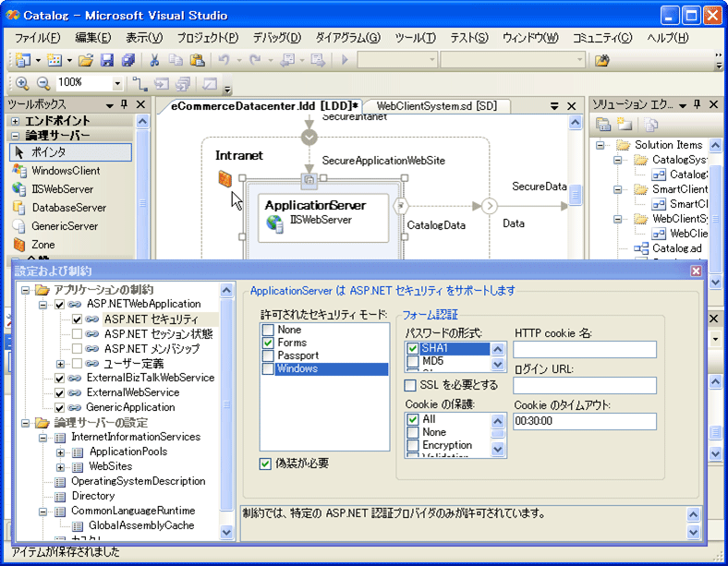Click the Redo toolbar icon
Screen dimensions: 728x566
(x=255, y=60)
